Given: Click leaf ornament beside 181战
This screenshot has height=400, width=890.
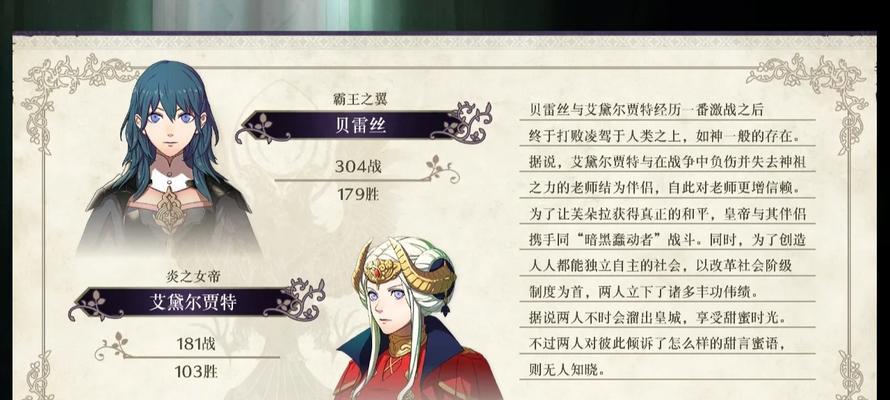Looking at the screenshot, I should (113, 346).
